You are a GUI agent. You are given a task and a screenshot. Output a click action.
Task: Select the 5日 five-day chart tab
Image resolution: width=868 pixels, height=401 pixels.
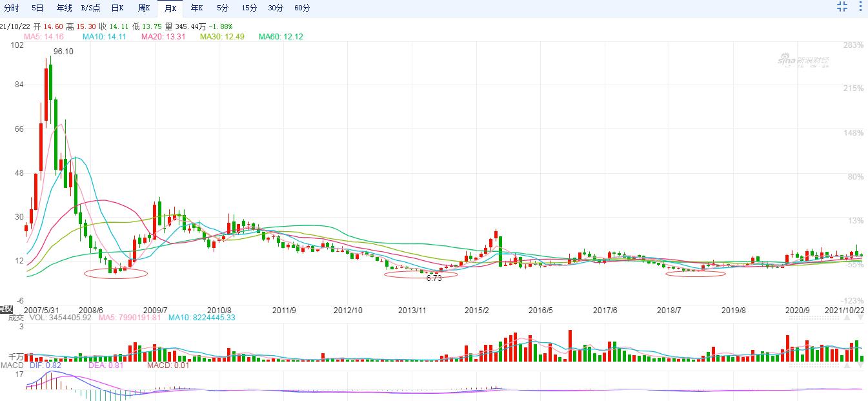(x=38, y=8)
